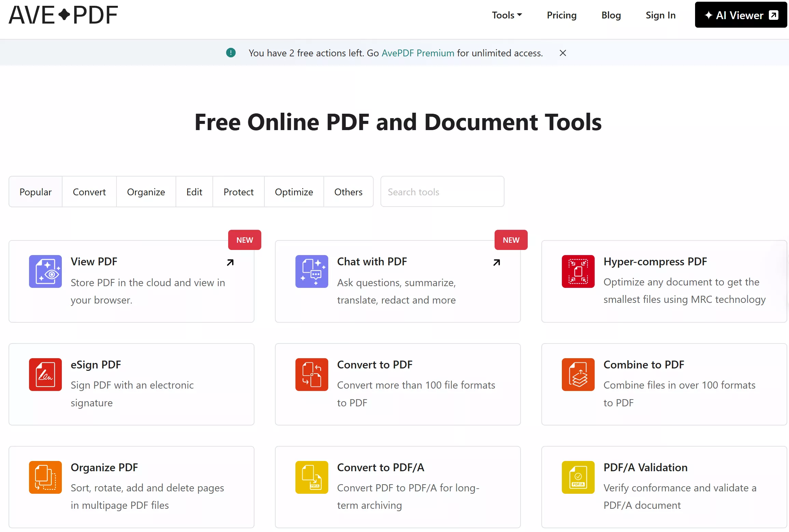Open the View PDF tool icon
Screen dimensions: 789x532
pos(45,271)
